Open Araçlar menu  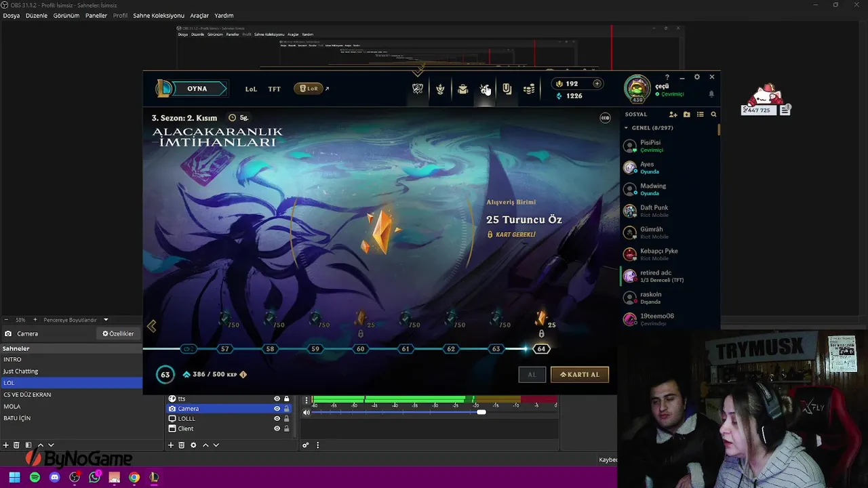199,16
